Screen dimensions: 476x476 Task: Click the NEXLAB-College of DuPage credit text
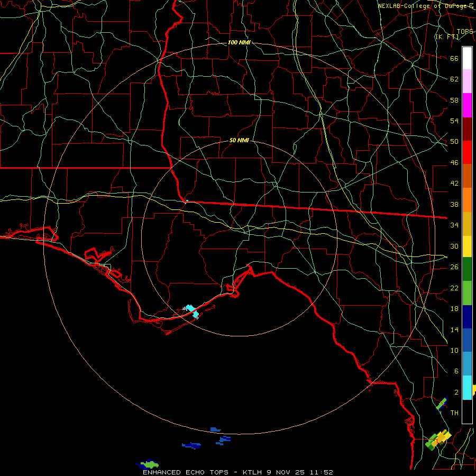[426, 6]
